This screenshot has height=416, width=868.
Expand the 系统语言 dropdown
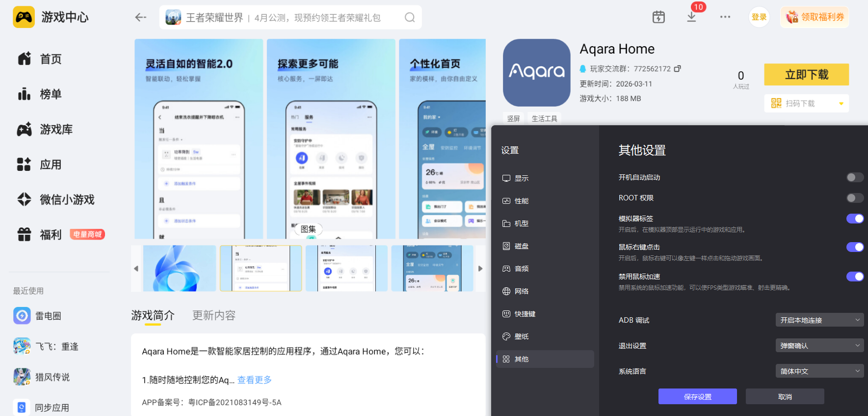(x=819, y=371)
